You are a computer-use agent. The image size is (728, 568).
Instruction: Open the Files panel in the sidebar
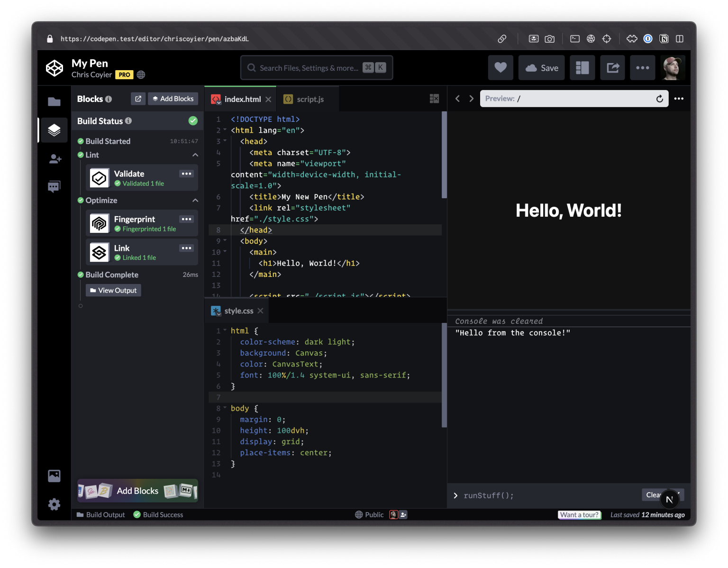(54, 101)
